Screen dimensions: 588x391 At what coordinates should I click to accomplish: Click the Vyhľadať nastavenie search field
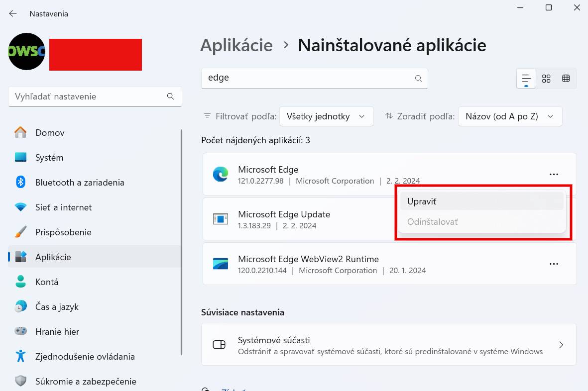point(95,97)
